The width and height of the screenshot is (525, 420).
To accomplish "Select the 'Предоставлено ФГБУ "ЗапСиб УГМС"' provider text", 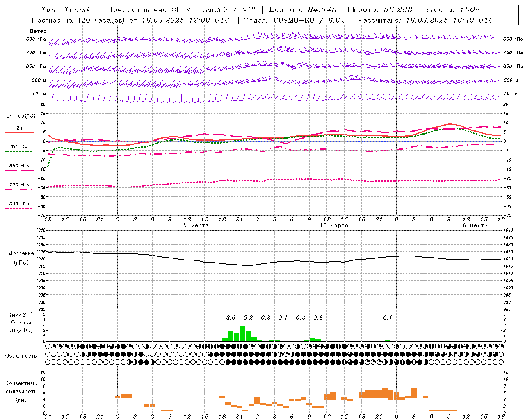I will (182, 10).
